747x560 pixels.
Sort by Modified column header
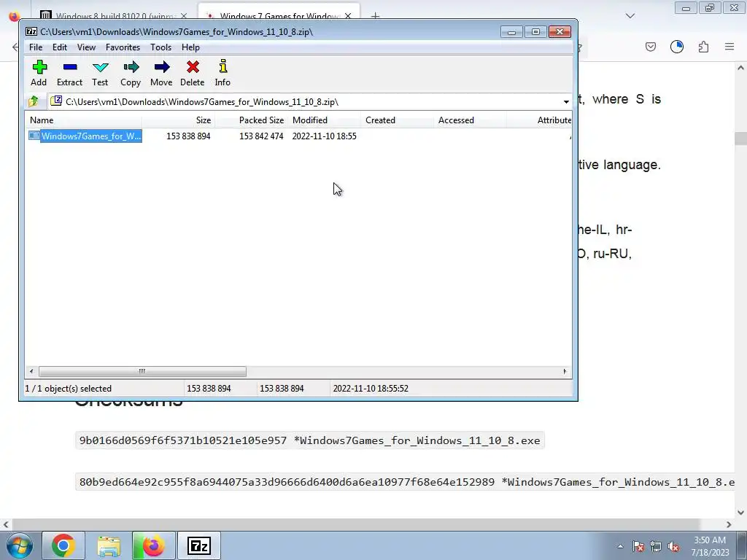coord(324,120)
